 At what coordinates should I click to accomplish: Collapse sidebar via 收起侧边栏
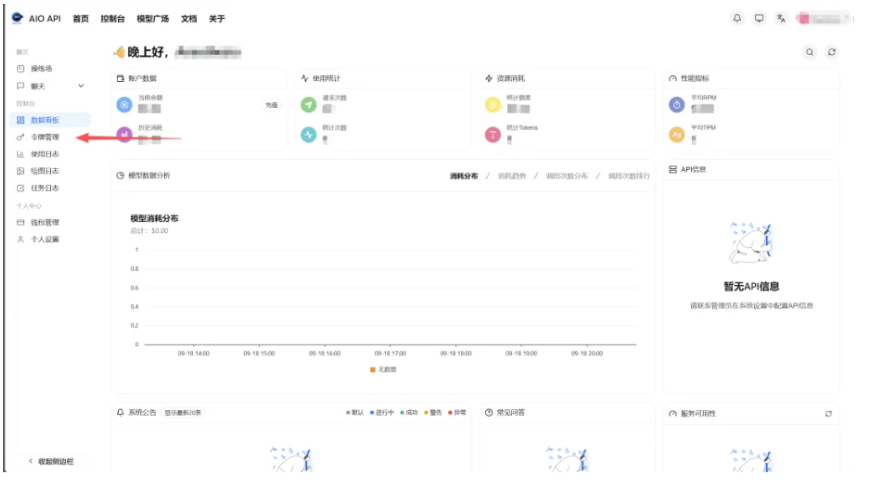(x=51, y=461)
